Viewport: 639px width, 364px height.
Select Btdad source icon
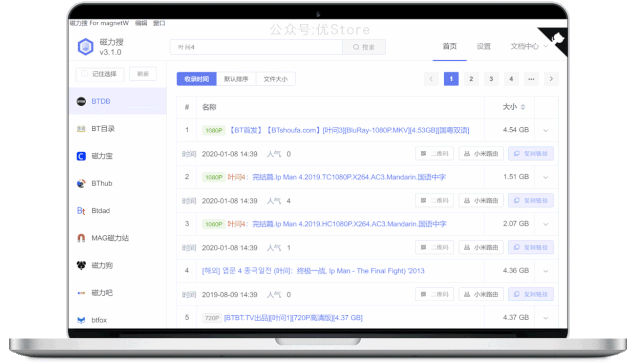(81, 211)
